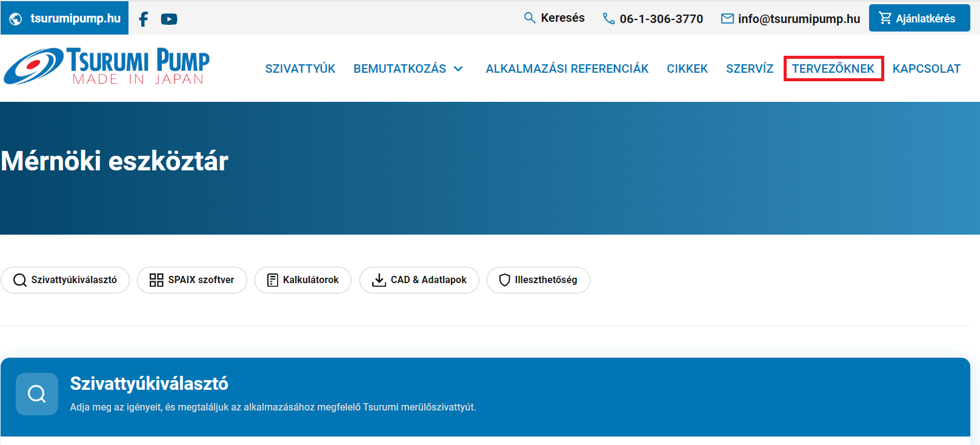Jump to SPAIX szoftver section

coord(192,280)
